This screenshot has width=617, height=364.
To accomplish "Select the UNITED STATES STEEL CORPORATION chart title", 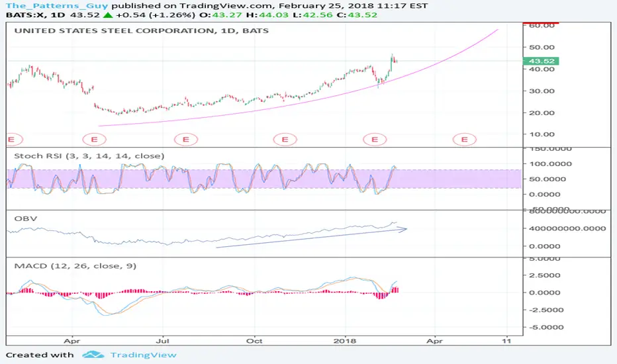I will (x=141, y=30).
